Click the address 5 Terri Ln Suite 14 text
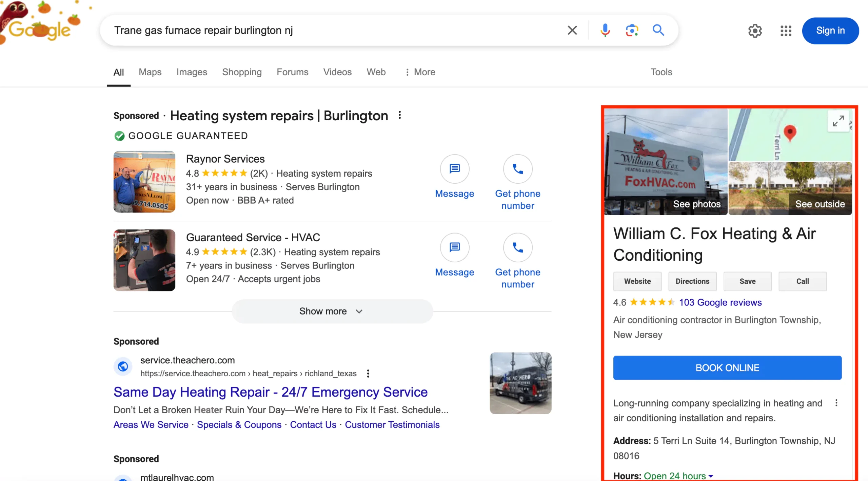 pos(724,448)
